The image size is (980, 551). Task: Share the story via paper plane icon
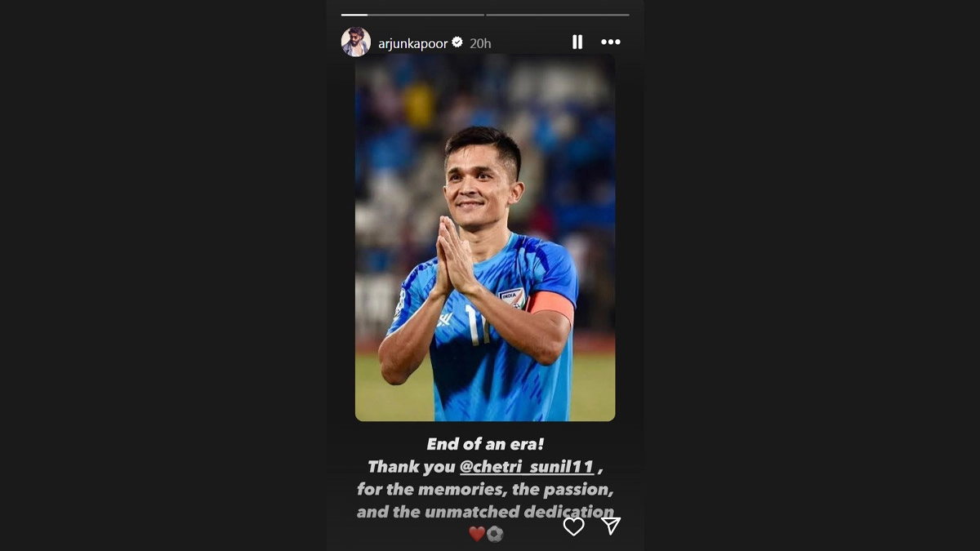[x=611, y=526]
